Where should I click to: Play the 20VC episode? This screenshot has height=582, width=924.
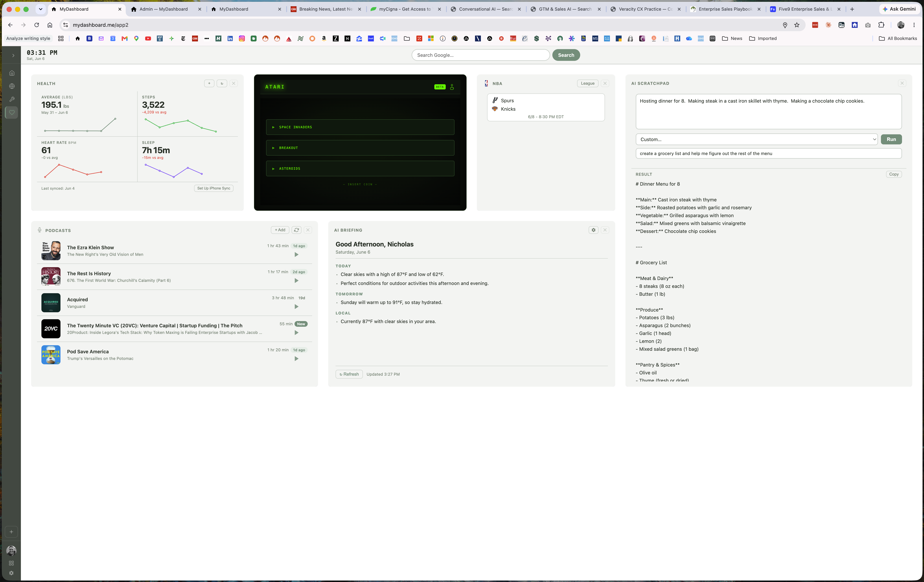coord(296,333)
